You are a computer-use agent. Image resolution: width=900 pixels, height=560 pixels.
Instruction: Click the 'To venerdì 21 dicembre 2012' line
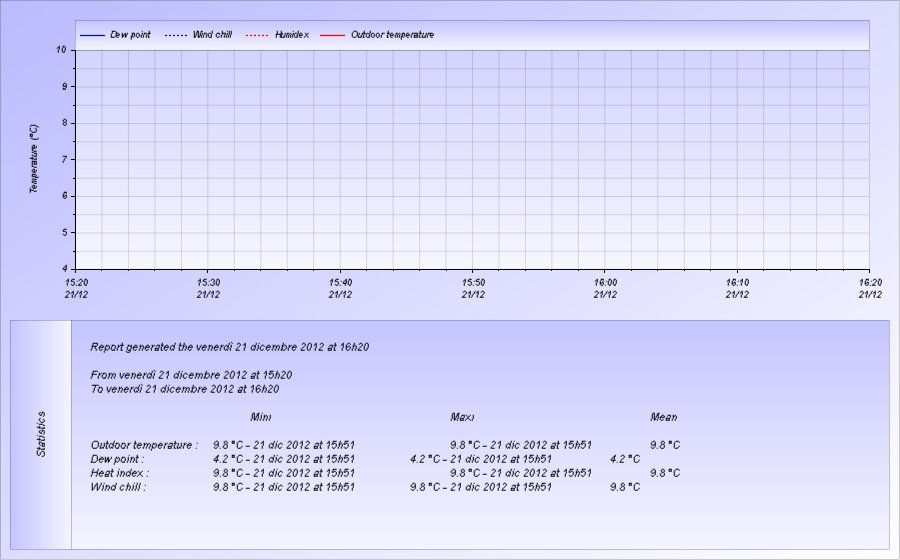pos(185,389)
